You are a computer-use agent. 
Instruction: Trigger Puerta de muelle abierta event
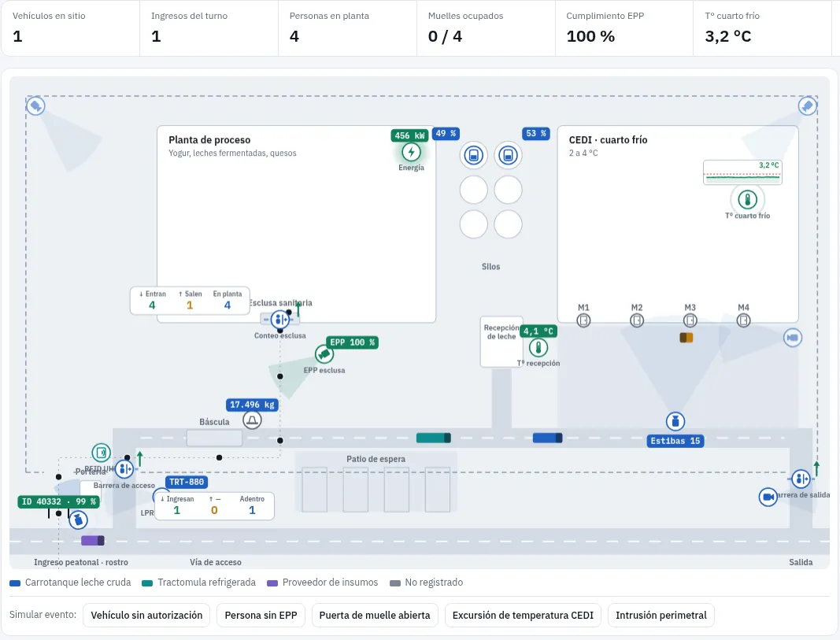point(375,616)
